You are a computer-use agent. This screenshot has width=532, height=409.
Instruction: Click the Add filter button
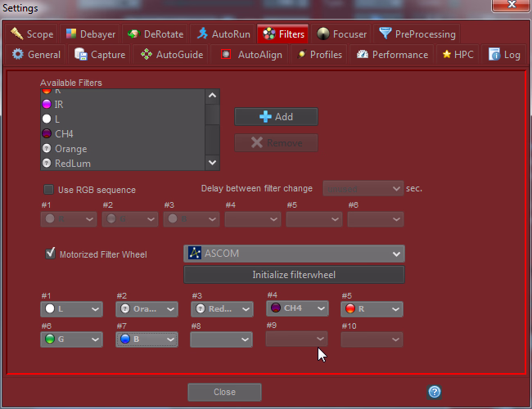tap(276, 117)
